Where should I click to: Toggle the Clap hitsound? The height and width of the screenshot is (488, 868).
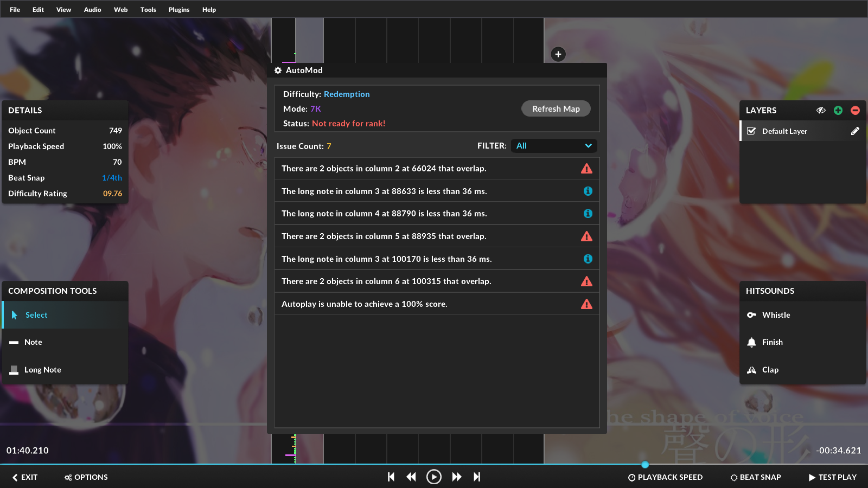[x=802, y=370]
